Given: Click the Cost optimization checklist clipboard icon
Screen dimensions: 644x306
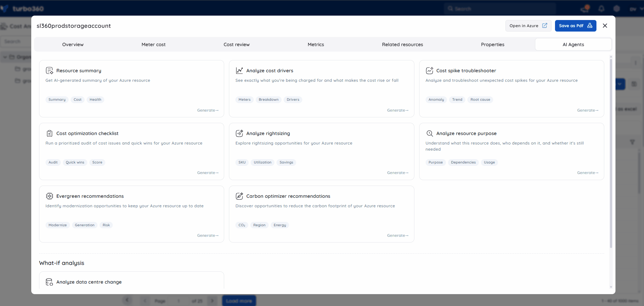Looking at the screenshot, I should [50, 133].
